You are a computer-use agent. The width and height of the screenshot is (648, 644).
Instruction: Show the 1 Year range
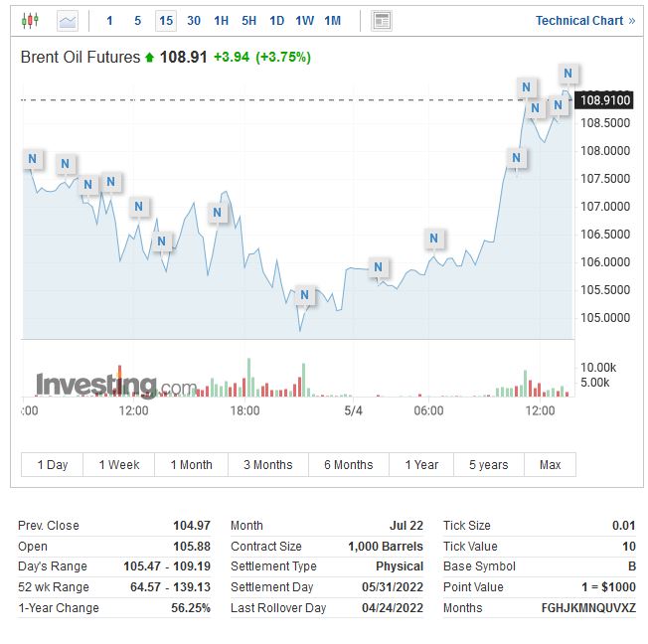(x=421, y=465)
